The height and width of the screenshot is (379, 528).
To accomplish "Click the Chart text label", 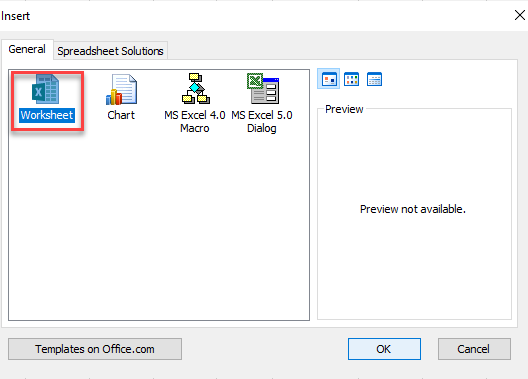I will click(121, 115).
